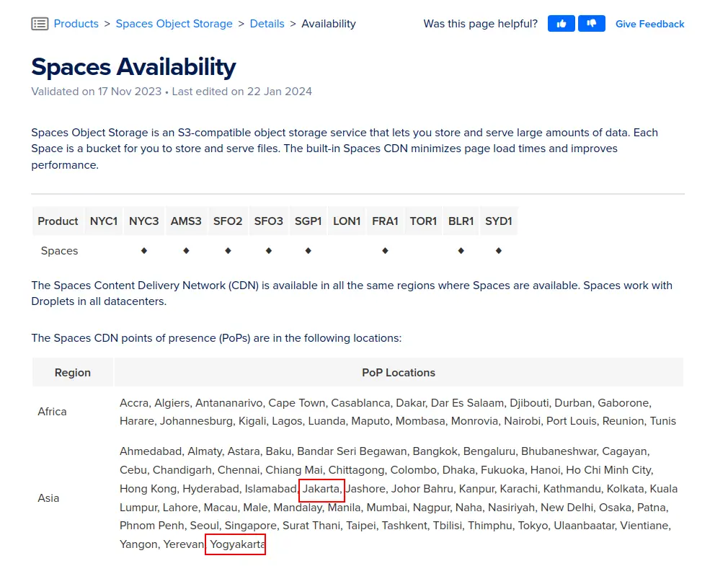This screenshot has width=728, height=566.
Task: Click the Spaces Availability page heading
Action: (x=133, y=67)
